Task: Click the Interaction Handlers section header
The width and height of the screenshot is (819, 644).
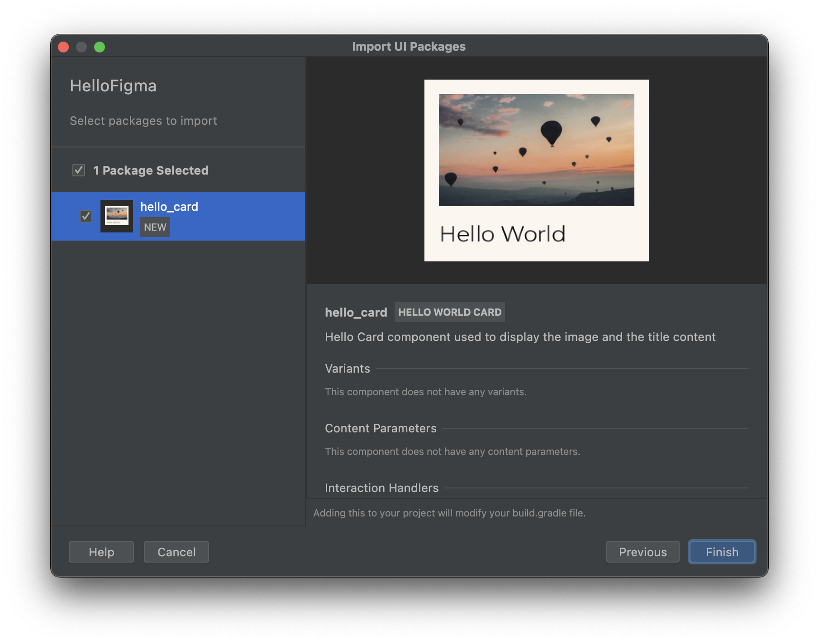Action: pyautogui.click(x=382, y=488)
